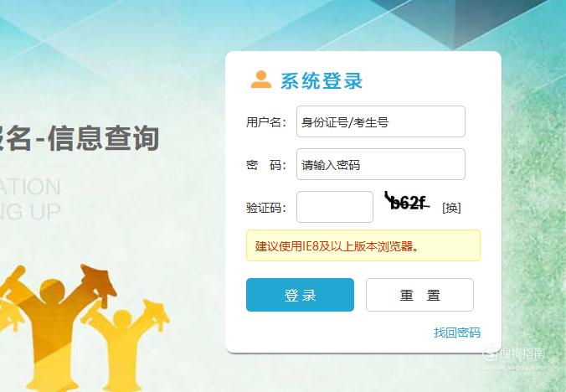
Task: Click the 重置 reset button
Action: coord(419,295)
